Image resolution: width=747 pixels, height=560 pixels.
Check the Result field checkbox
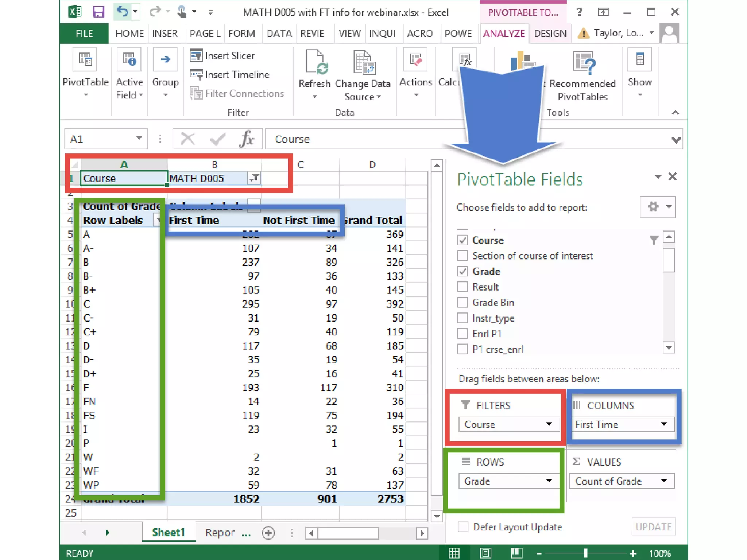click(462, 287)
